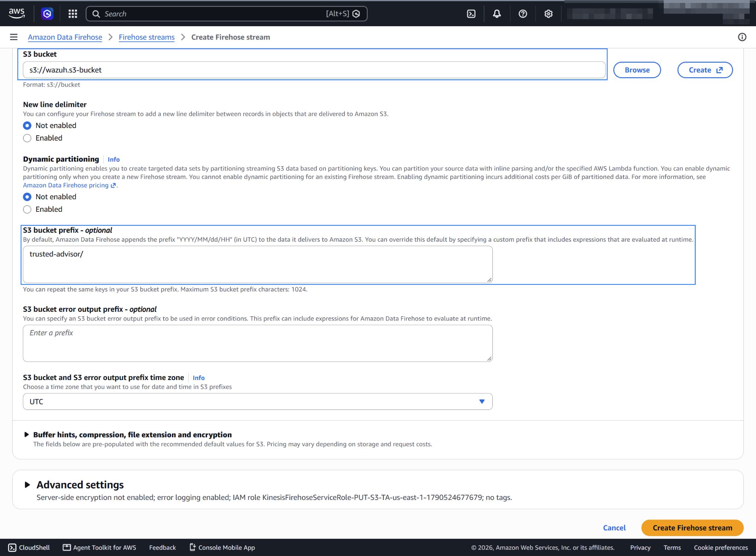Open the help question mark icon
Image resolution: width=756 pixels, height=556 pixels.
pos(523,14)
